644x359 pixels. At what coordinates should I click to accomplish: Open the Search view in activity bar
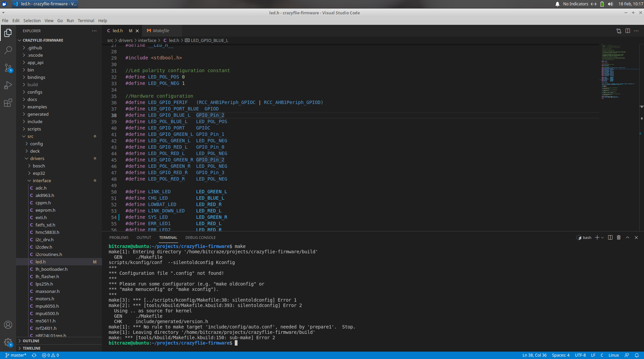pos(8,50)
